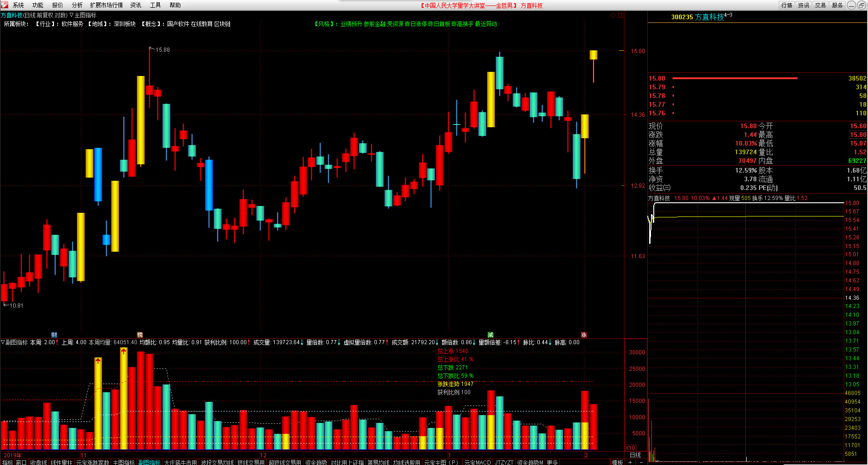Open the 更多 indicator list
Image resolution: width=868 pixels, height=465 pixels.
(x=552, y=462)
